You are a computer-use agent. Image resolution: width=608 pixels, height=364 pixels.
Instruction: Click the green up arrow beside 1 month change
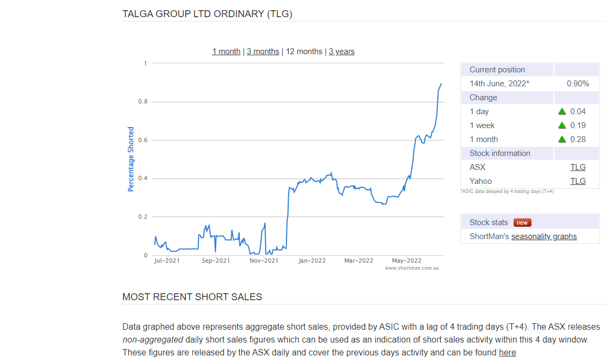(562, 139)
